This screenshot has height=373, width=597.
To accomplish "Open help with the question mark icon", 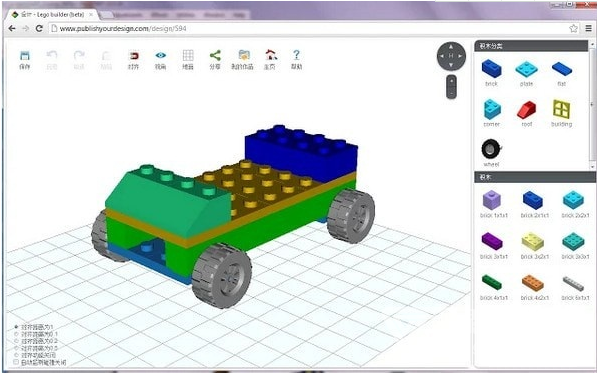I will point(297,60).
